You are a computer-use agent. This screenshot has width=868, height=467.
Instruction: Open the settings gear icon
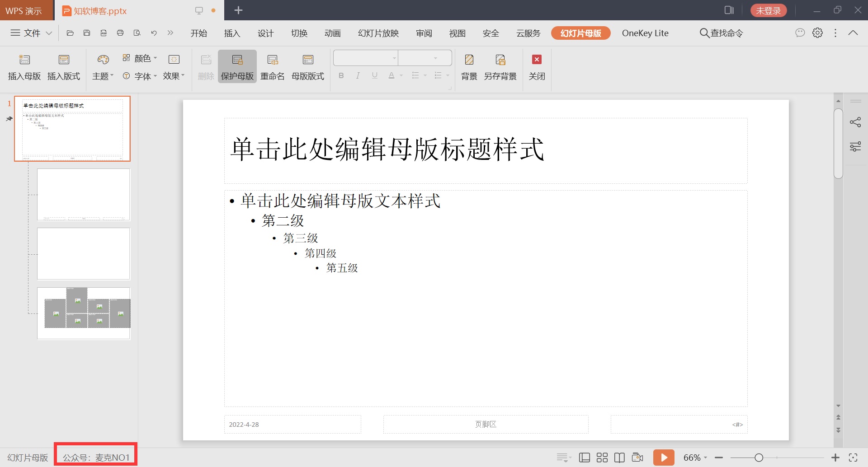817,33
